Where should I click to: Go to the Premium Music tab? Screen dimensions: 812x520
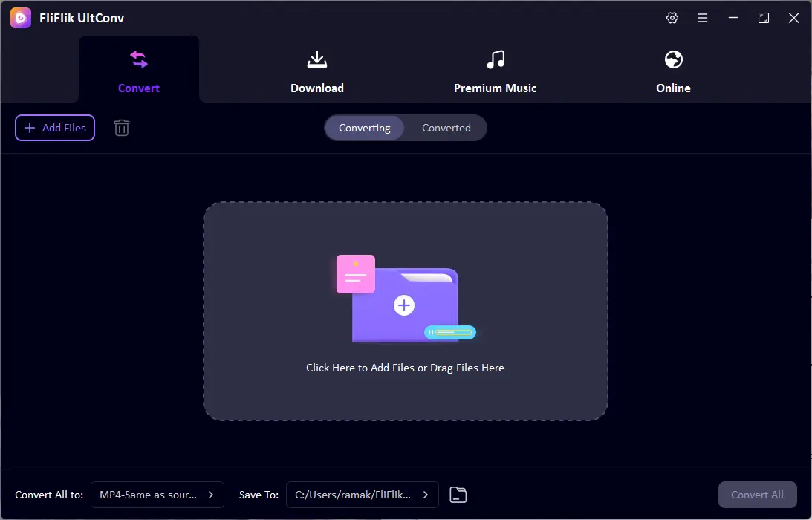point(495,72)
